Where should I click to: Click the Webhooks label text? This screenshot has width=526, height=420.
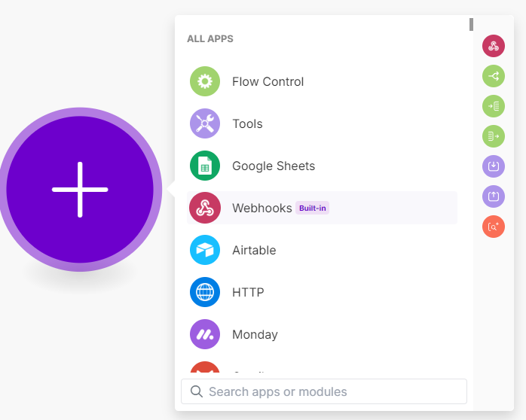(x=262, y=208)
